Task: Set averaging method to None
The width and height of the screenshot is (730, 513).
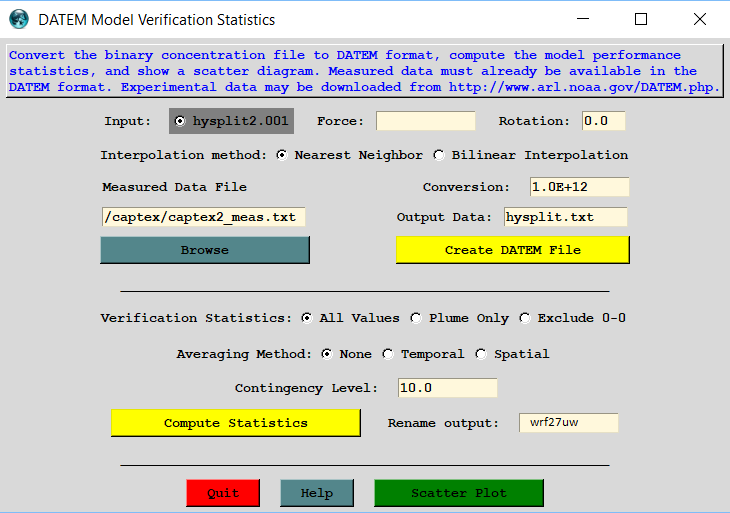Action: pyautogui.click(x=327, y=354)
